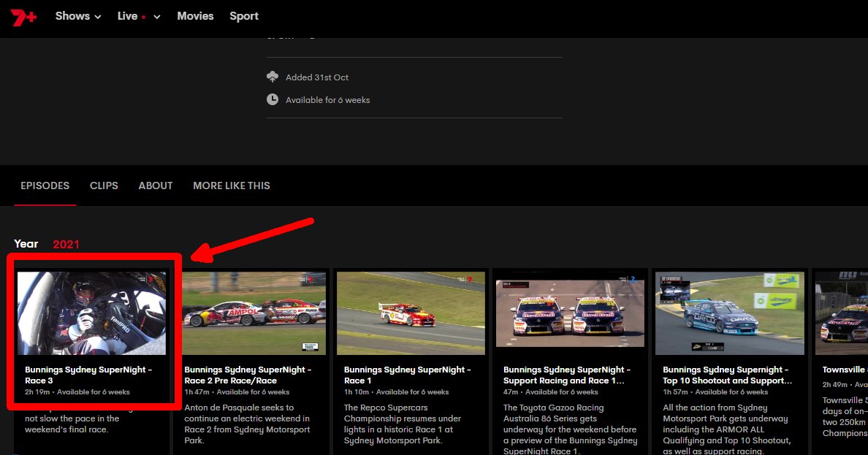Select the 2021 year filter
The height and width of the screenshot is (455, 868).
pos(66,244)
